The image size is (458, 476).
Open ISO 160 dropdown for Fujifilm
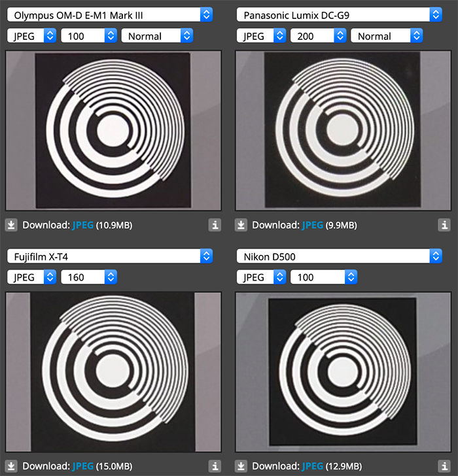click(88, 277)
